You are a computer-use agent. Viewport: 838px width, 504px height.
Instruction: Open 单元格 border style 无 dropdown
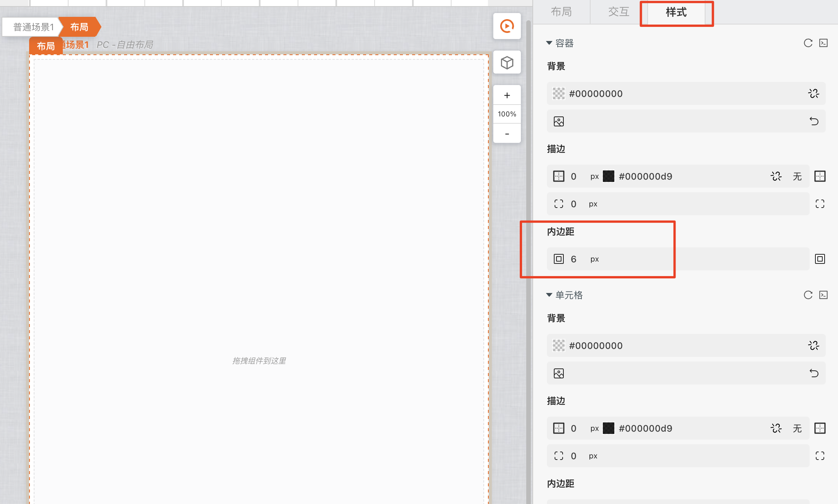pos(797,428)
